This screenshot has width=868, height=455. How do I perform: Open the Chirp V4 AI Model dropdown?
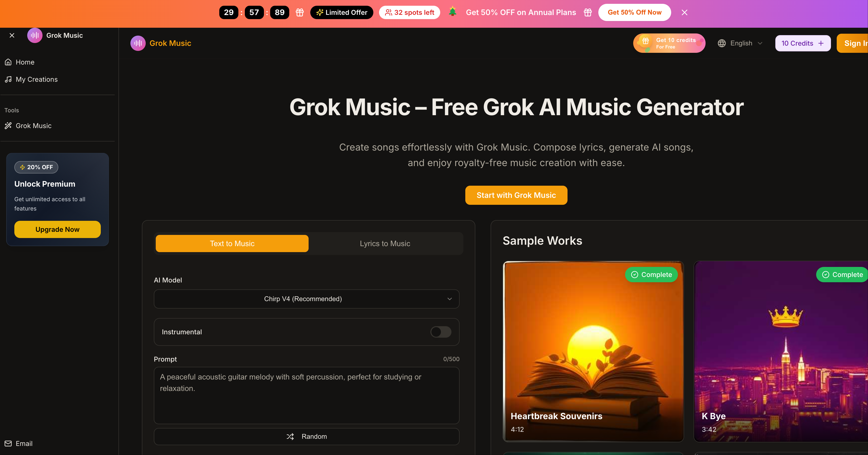point(306,299)
